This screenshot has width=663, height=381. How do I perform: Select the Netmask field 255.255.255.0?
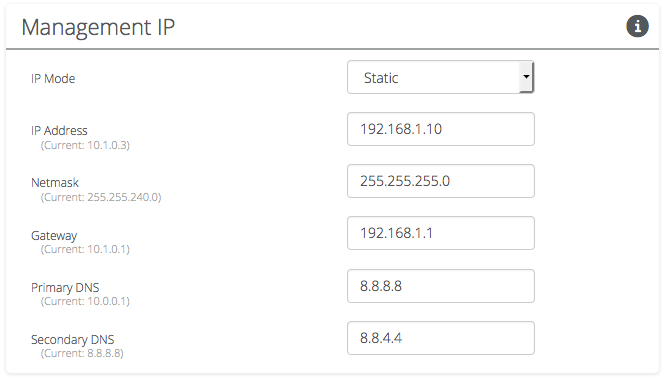[441, 181]
